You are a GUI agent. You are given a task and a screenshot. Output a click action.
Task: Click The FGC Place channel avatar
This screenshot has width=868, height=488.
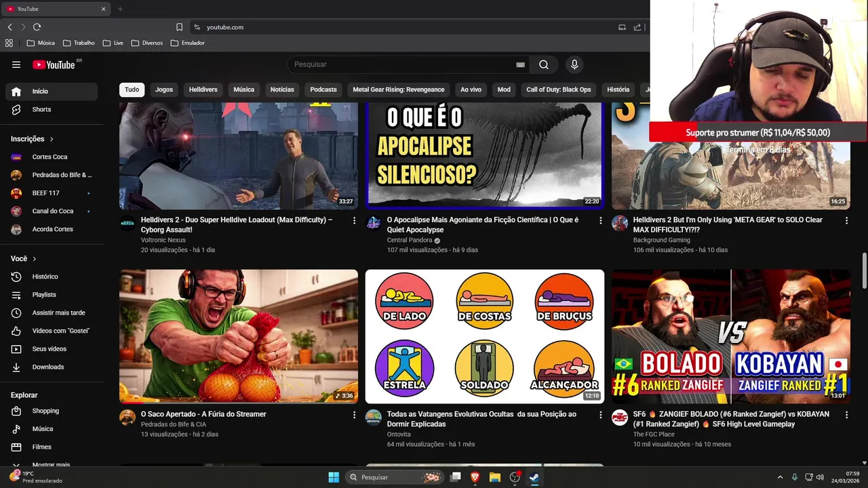coord(620,418)
